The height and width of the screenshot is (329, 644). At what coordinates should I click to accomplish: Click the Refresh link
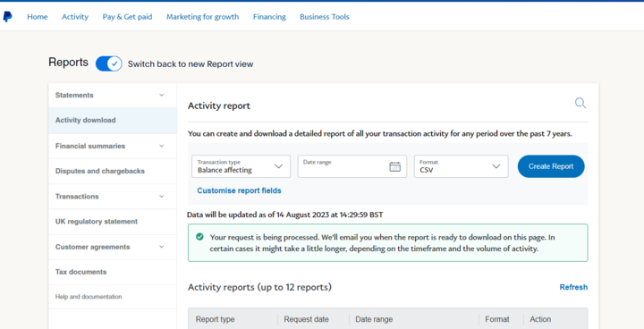point(573,287)
